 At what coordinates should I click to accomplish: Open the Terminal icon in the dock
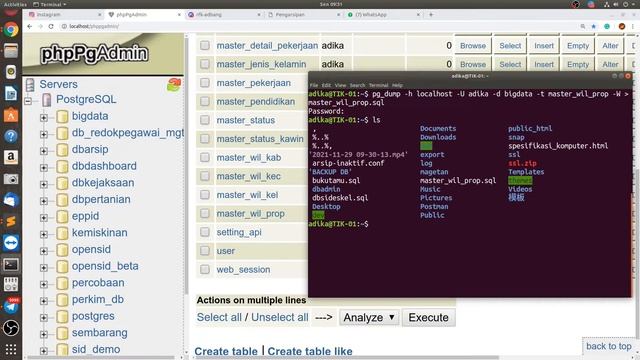(x=11, y=264)
